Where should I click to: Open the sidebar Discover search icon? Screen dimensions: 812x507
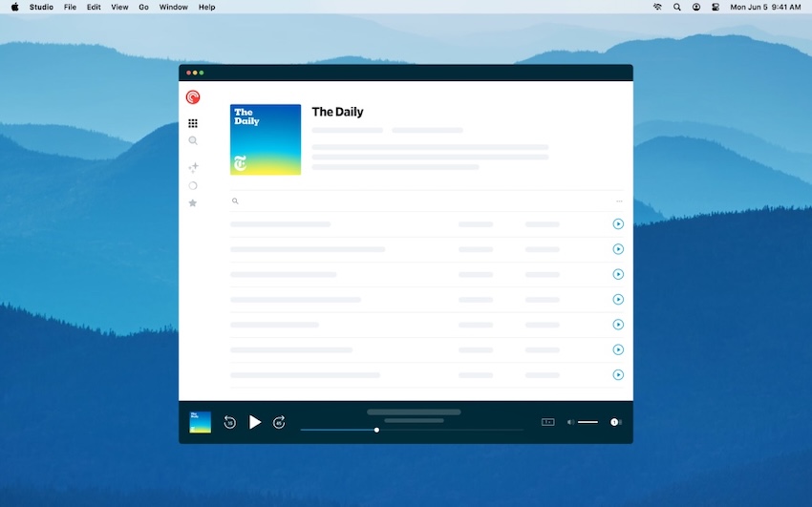click(x=193, y=140)
